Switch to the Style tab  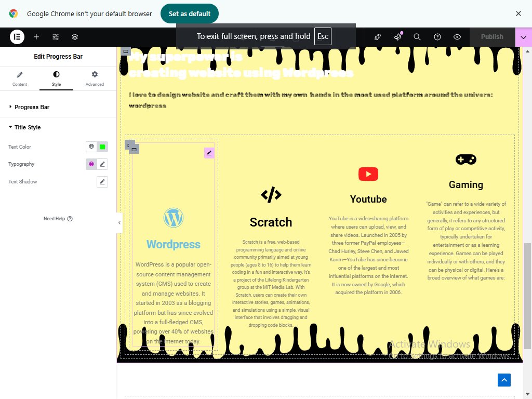[56, 79]
